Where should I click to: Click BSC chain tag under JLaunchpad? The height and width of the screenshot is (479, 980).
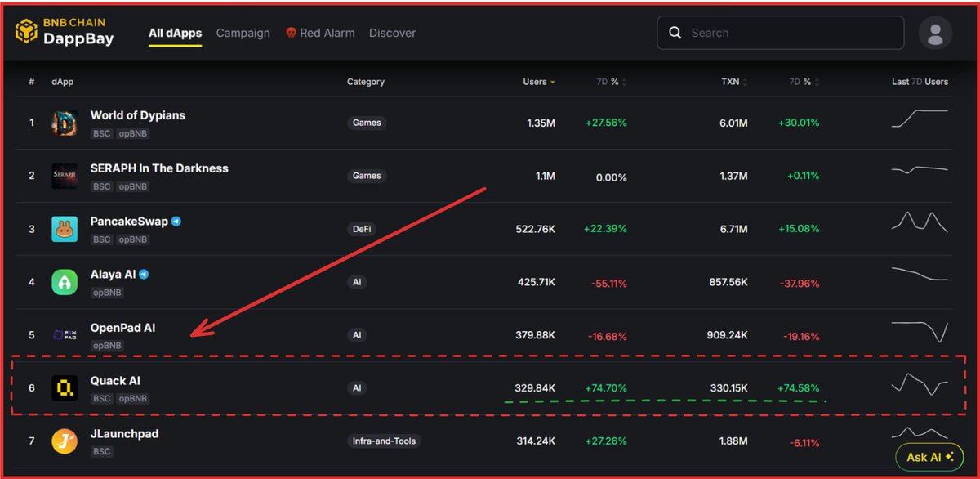101,451
